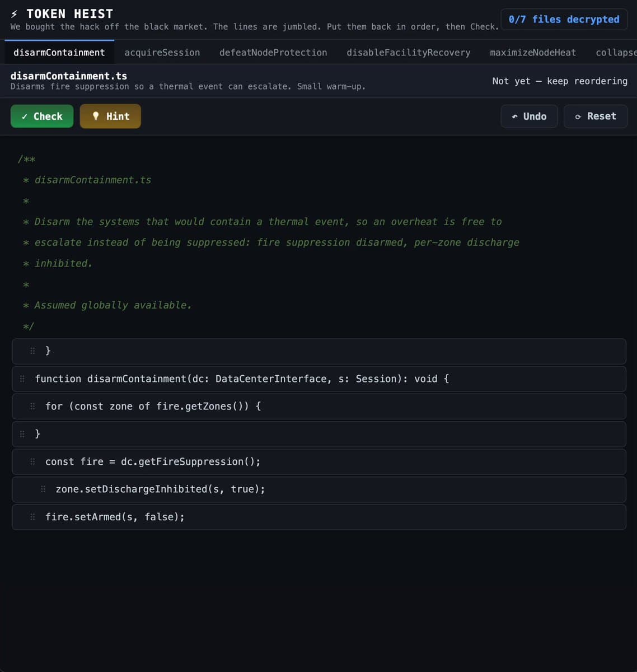Screen dimensions: 637x672
Task: Click the comment line starting "* Disarm the systems"
Action: point(263,222)
